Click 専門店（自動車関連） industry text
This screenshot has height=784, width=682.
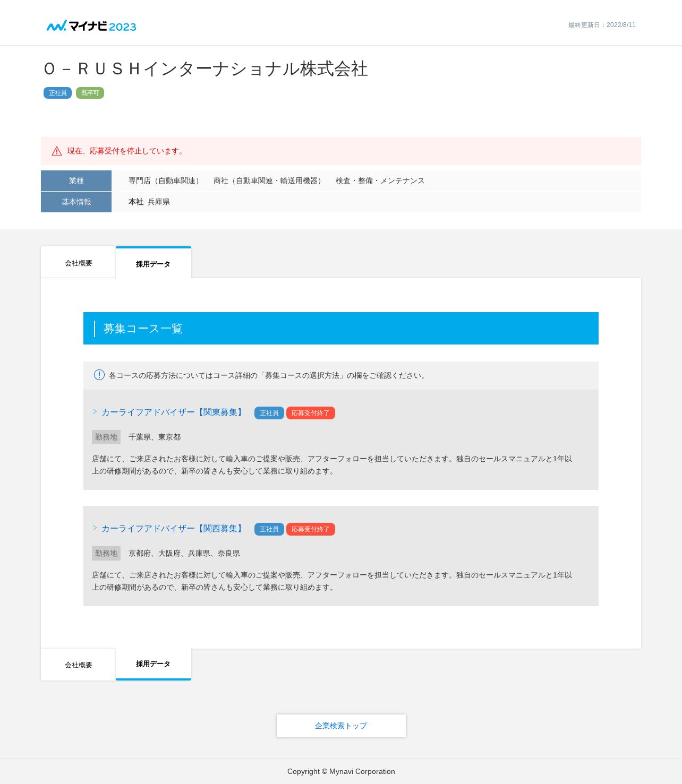pos(166,181)
